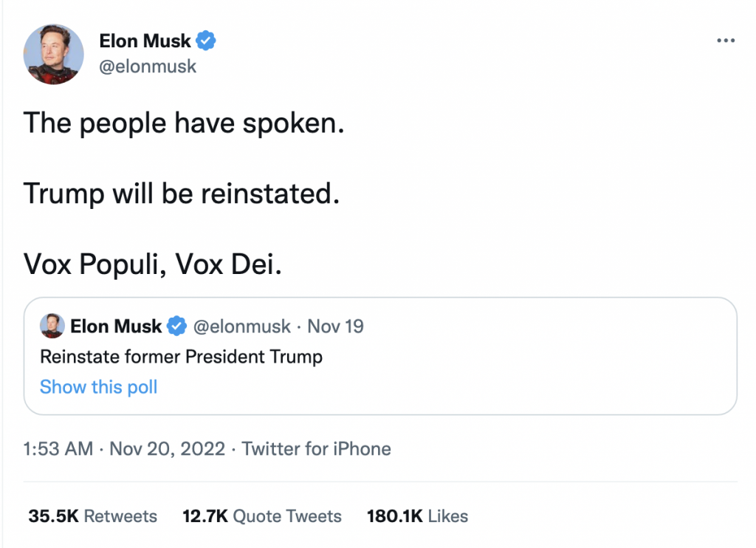The width and height of the screenshot is (756, 548).
Task: Click the Twitter for iPhone source label
Action: 317,448
